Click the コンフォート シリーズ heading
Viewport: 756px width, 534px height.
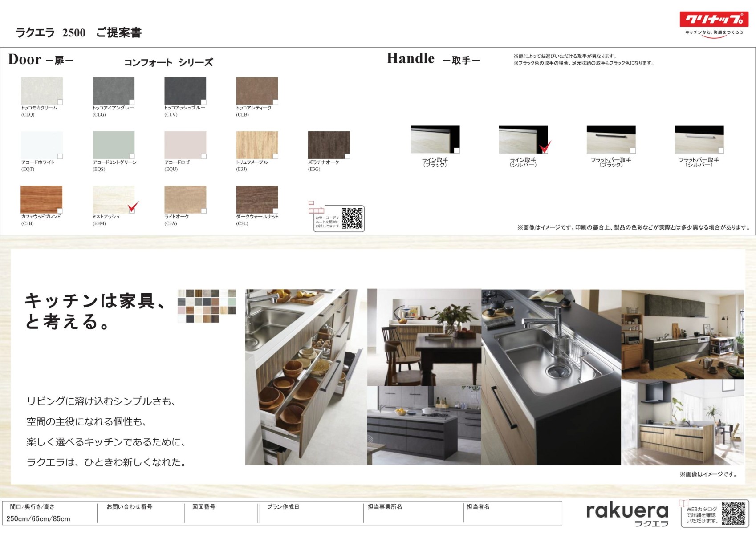tap(168, 62)
